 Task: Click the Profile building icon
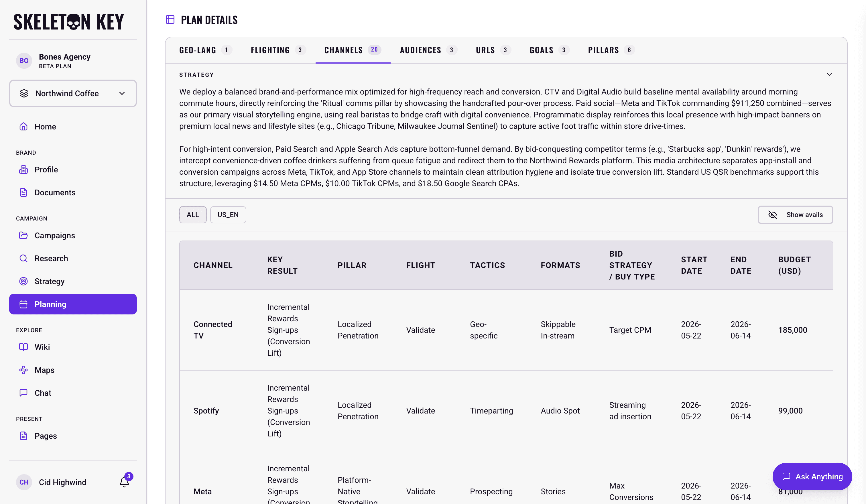(23, 170)
